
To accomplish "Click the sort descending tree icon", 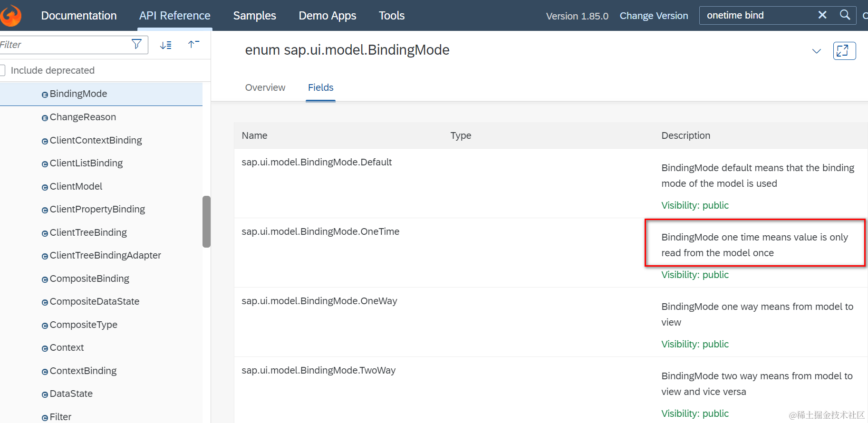I will [166, 45].
